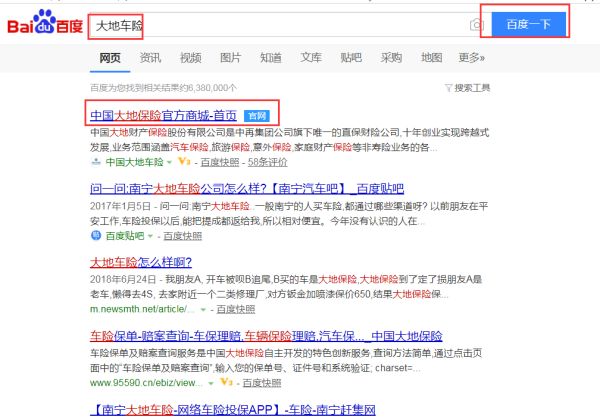Viewport: 600px width, 420px height.
Task: Switch to the 采购 tab
Action: tap(391, 58)
